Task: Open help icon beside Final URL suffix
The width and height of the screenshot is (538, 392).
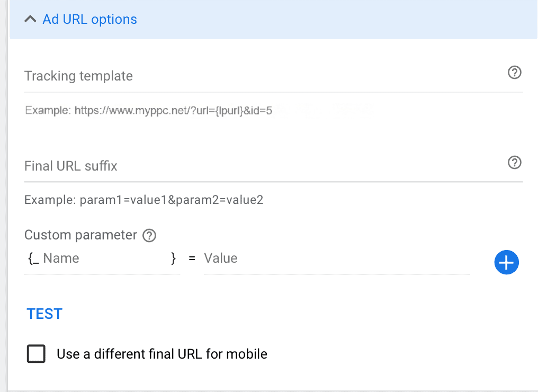Action: [x=514, y=162]
